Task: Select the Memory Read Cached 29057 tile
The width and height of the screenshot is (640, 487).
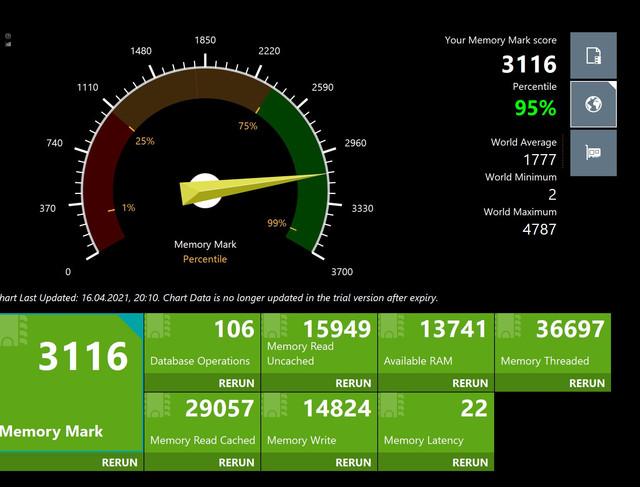Action: [202, 423]
